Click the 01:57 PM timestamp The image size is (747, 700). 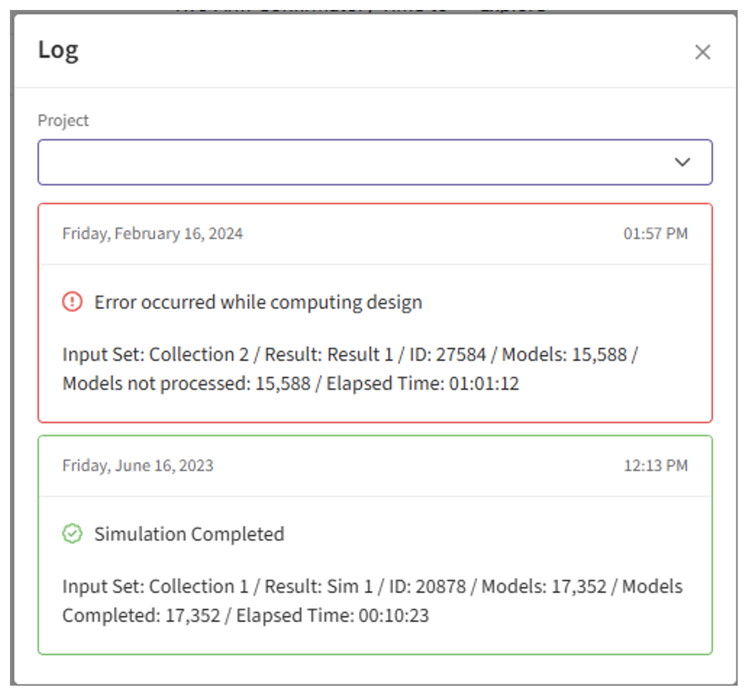pos(655,234)
